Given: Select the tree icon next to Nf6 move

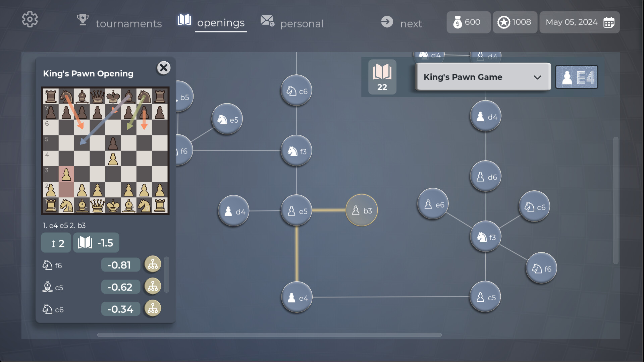Looking at the screenshot, I should (153, 264).
